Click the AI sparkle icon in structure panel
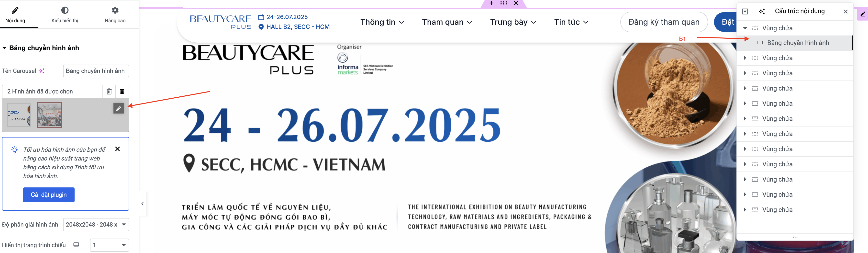The height and width of the screenshot is (253, 868). click(762, 11)
